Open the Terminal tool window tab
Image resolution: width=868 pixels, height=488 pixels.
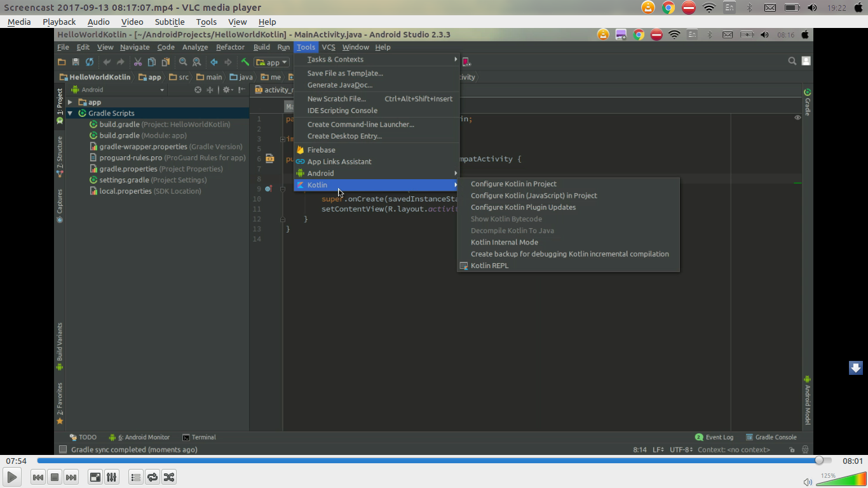coord(199,437)
